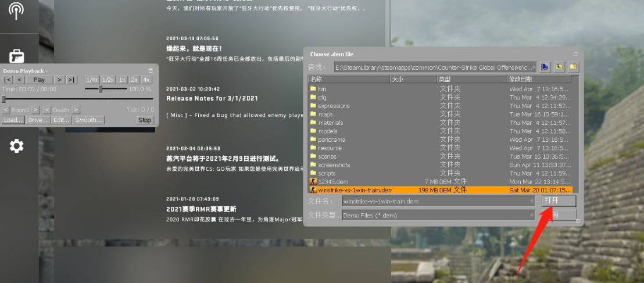Click the Drive... button
Screen dimensions: 644x283
pos(38,120)
